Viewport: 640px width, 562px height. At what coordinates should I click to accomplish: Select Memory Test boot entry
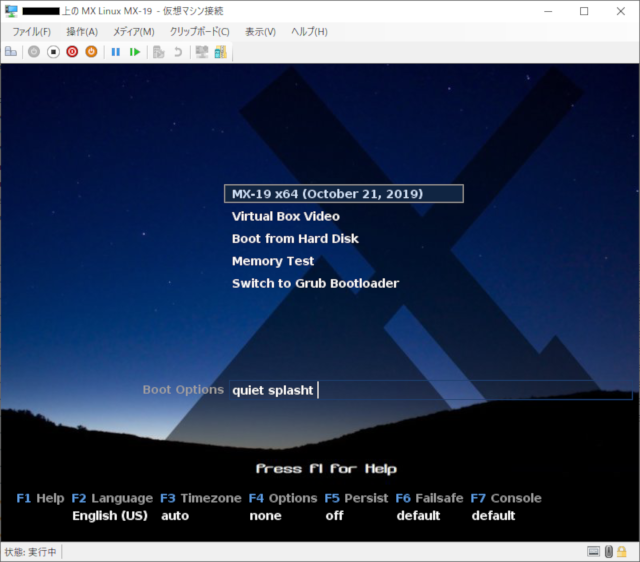273,261
